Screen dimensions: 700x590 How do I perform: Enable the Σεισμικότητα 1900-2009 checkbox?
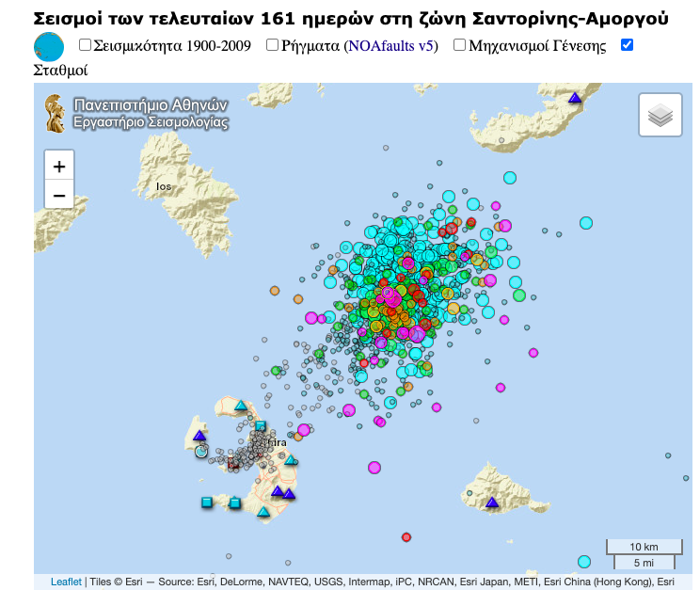85,44
